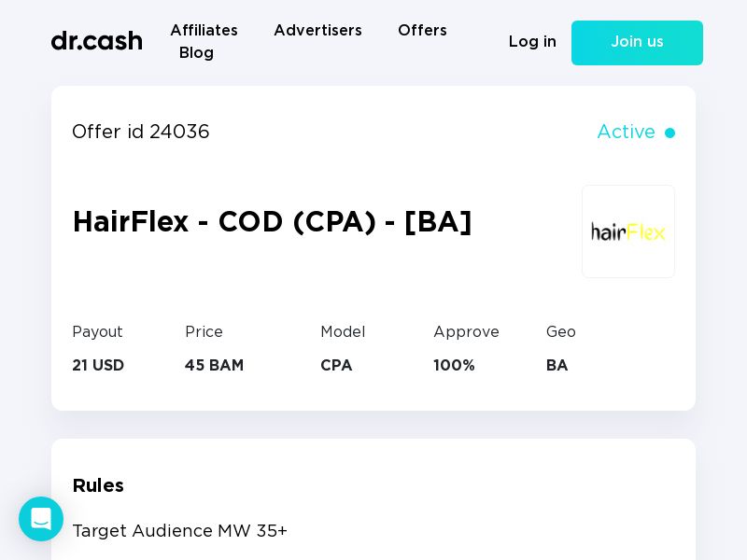Click the CPA model value
Image resolution: width=747 pixels, height=560 pixels.
coord(336,365)
